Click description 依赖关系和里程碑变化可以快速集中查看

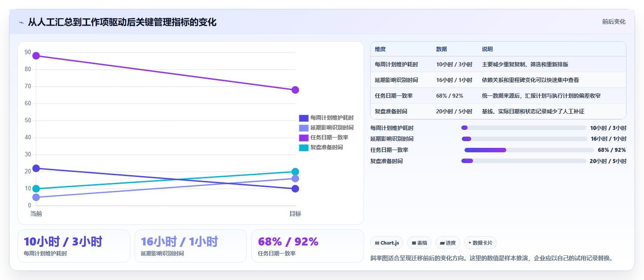pyautogui.click(x=530, y=80)
